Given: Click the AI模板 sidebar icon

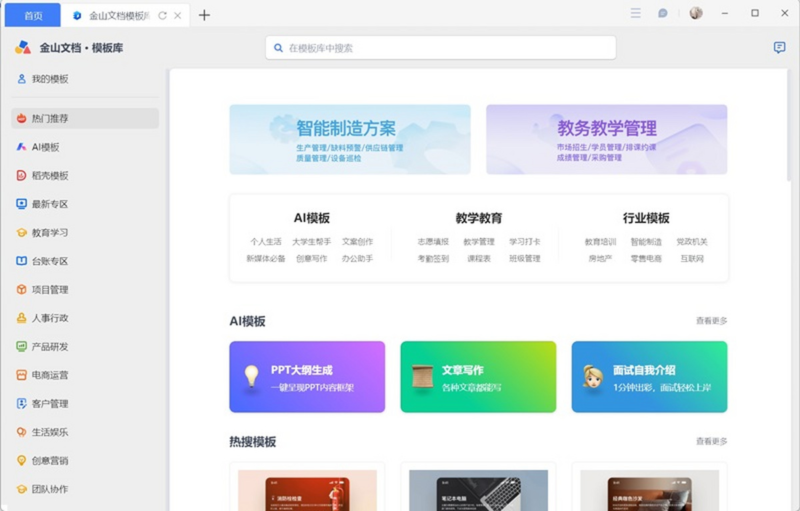Looking at the screenshot, I should pos(21,147).
